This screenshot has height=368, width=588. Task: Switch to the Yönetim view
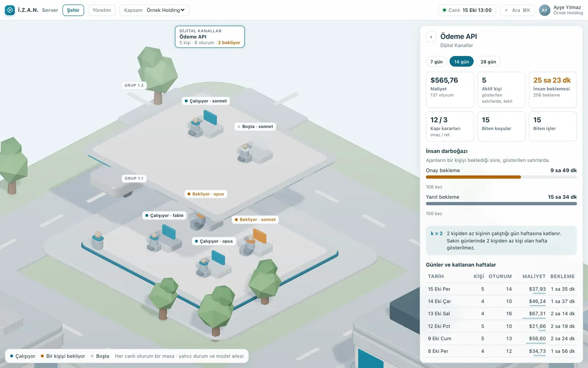102,10
